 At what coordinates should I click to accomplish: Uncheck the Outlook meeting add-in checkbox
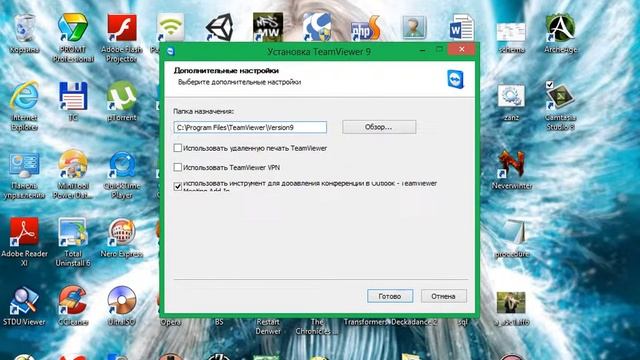(178, 187)
